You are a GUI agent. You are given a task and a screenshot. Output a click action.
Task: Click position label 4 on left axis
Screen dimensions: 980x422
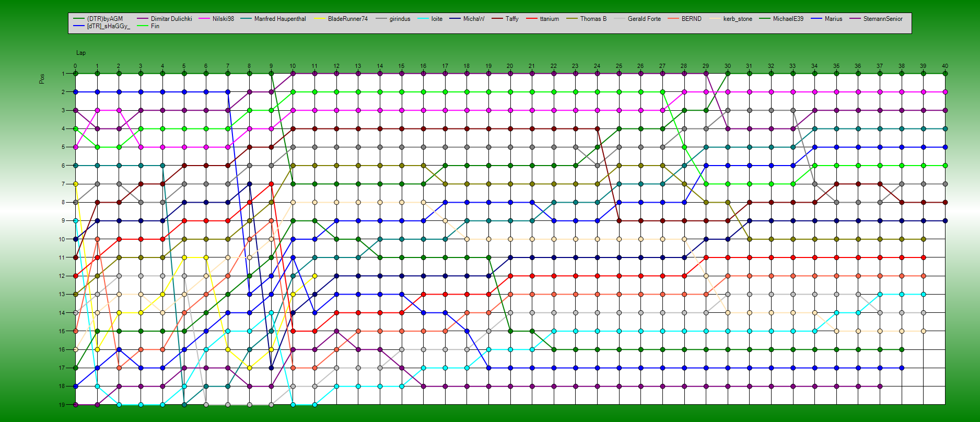coord(63,129)
